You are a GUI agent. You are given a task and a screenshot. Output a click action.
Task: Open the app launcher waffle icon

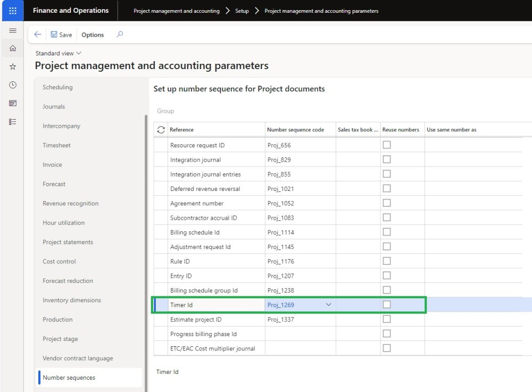coord(12,11)
